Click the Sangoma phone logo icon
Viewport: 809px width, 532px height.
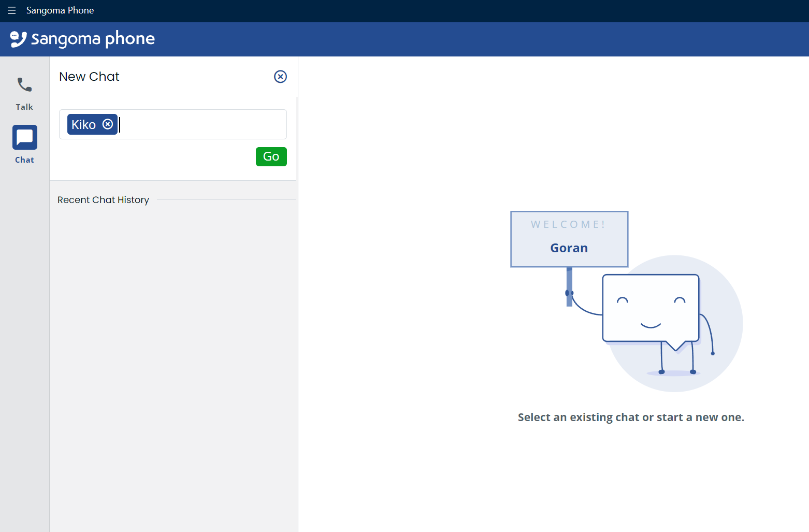coord(18,39)
